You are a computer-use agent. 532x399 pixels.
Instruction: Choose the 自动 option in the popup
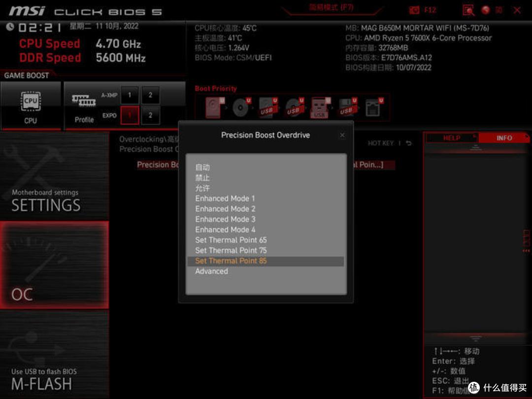(x=202, y=167)
